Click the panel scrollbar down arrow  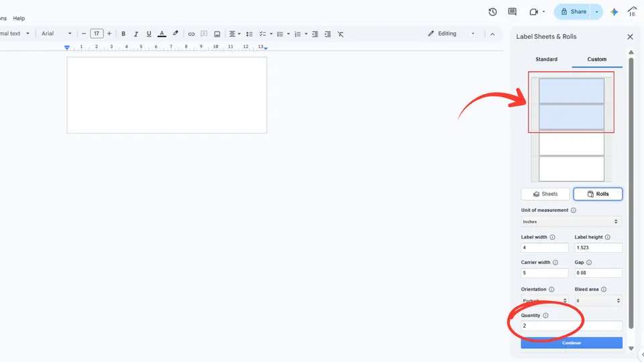click(x=631, y=349)
